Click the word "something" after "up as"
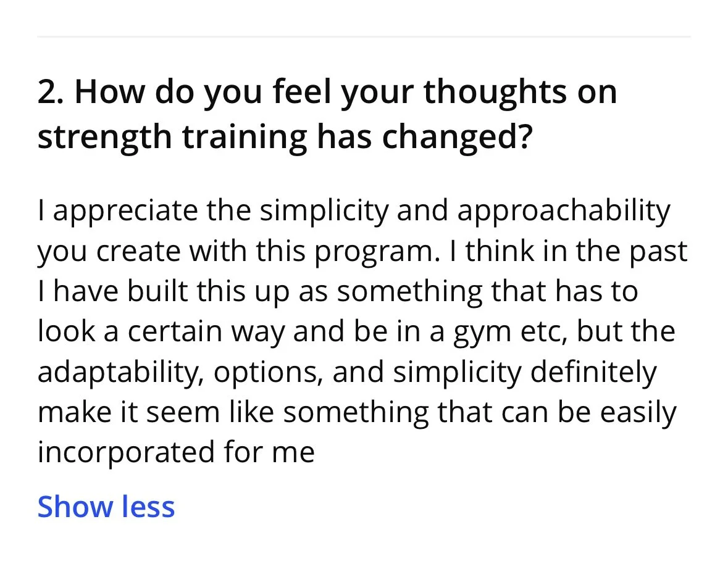 (x=409, y=292)
